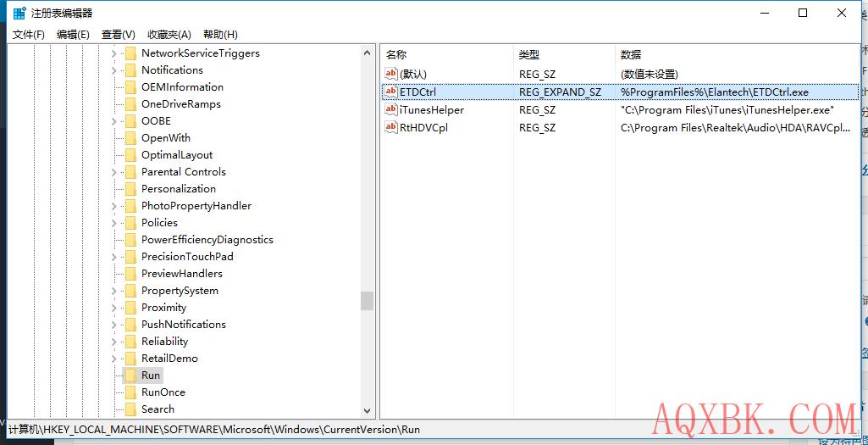Click the OpenWith folder icon

click(x=130, y=138)
